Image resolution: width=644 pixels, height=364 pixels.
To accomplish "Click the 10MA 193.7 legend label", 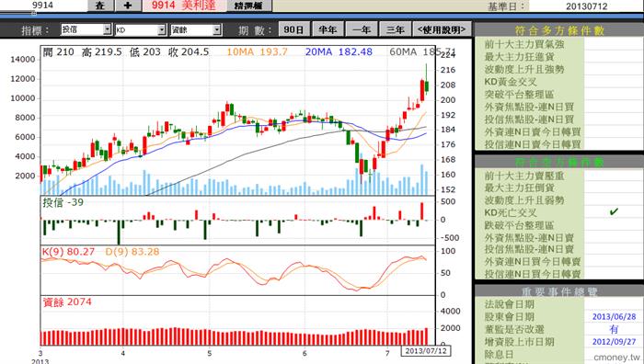I will [257, 52].
